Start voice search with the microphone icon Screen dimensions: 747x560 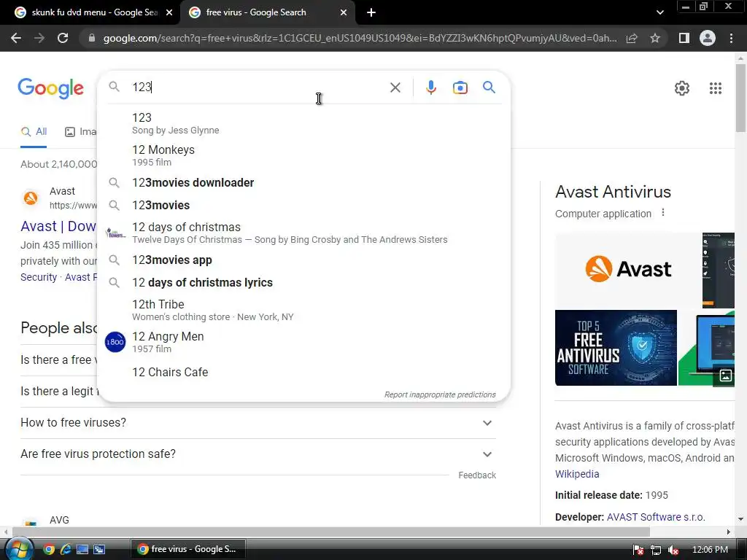click(x=431, y=87)
